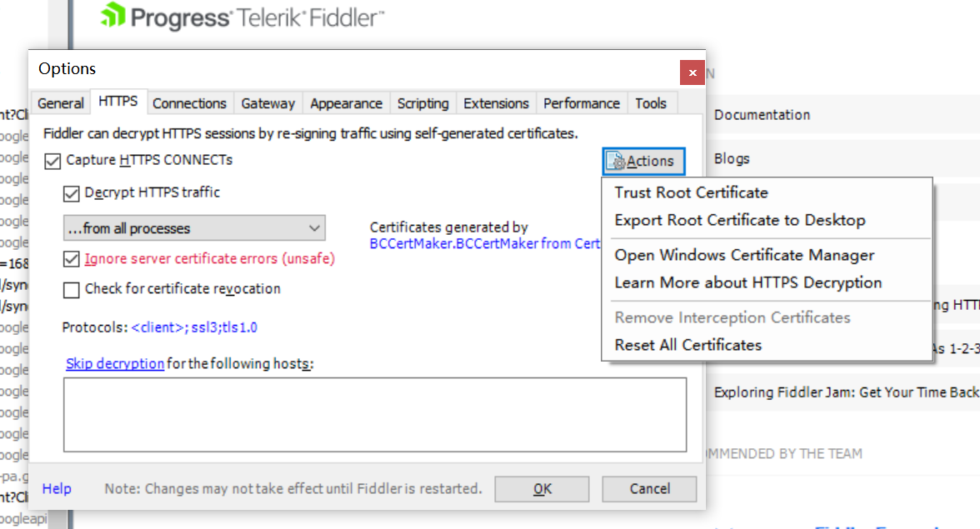The width and height of the screenshot is (980, 529).
Task: Close the Options dialog
Action: point(692,72)
